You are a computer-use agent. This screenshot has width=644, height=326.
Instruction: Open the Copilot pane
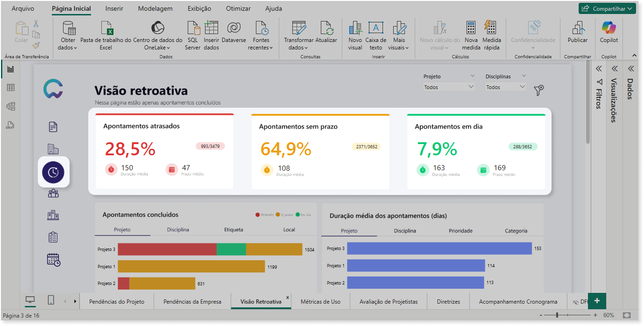pyautogui.click(x=609, y=32)
